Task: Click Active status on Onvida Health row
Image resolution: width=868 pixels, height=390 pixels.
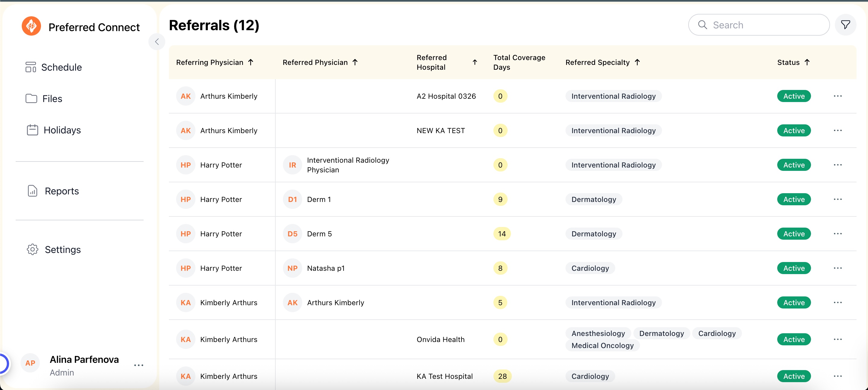Action: (x=794, y=339)
